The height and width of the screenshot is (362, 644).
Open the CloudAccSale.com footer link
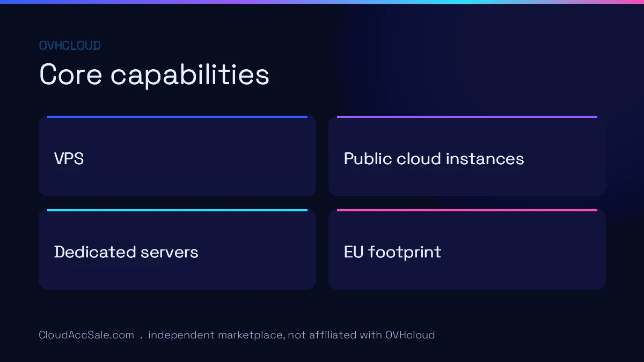(86, 335)
